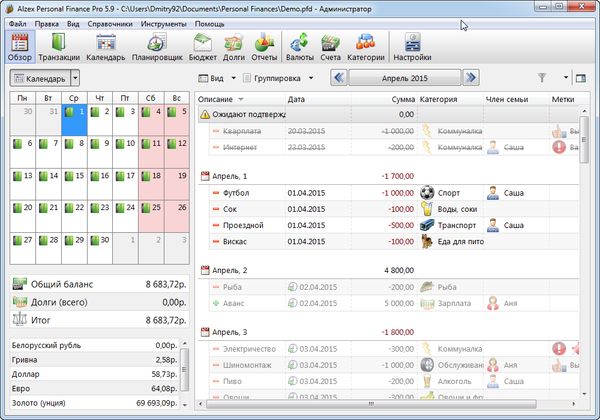Click the Сумма column header

[384, 99]
